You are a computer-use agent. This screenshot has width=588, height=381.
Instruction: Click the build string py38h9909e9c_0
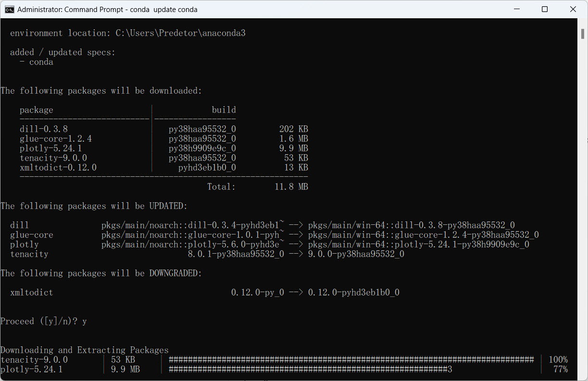point(202,148)
